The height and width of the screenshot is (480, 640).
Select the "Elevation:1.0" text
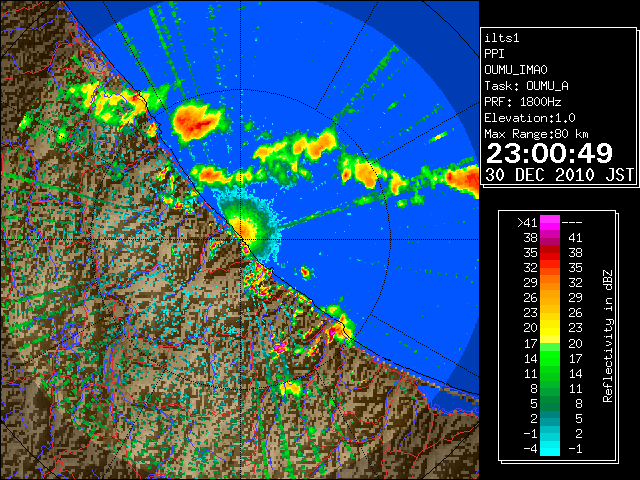[530, 118]
